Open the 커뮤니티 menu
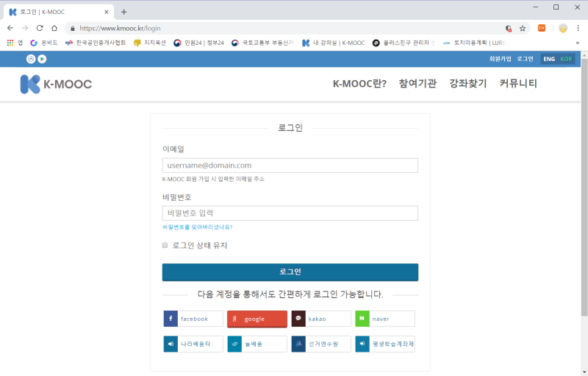The width and height of the screenshot is (588, 376). pyautogui.click(x=518, y=83)
